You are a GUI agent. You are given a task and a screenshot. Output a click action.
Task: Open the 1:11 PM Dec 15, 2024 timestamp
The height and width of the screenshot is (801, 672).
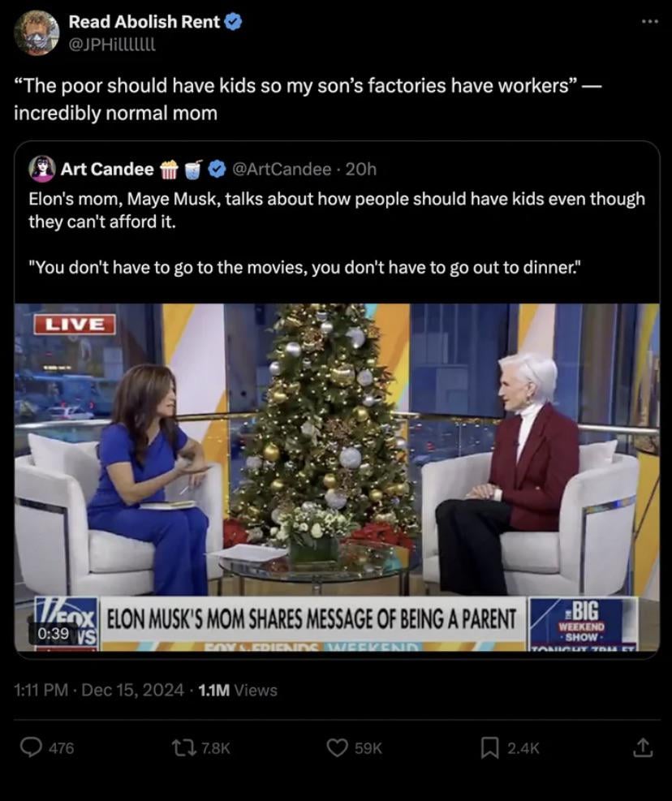coord(99,690)
